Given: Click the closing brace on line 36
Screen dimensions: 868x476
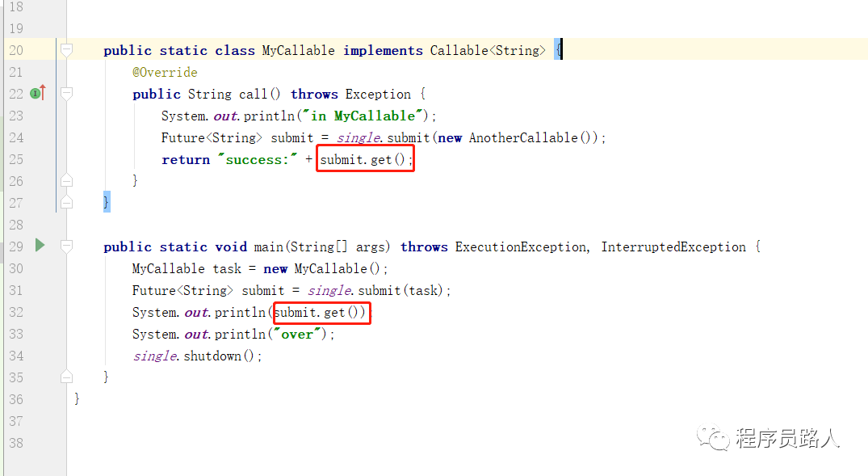Looking at the screenshot, I should point(77,399).
